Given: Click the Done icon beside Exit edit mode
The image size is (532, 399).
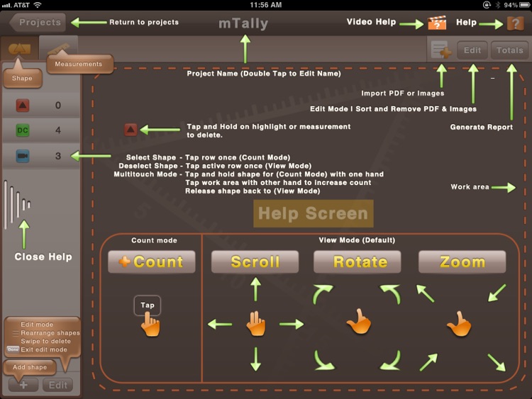Looking at the screenshot, I should (x=13, y=349).
